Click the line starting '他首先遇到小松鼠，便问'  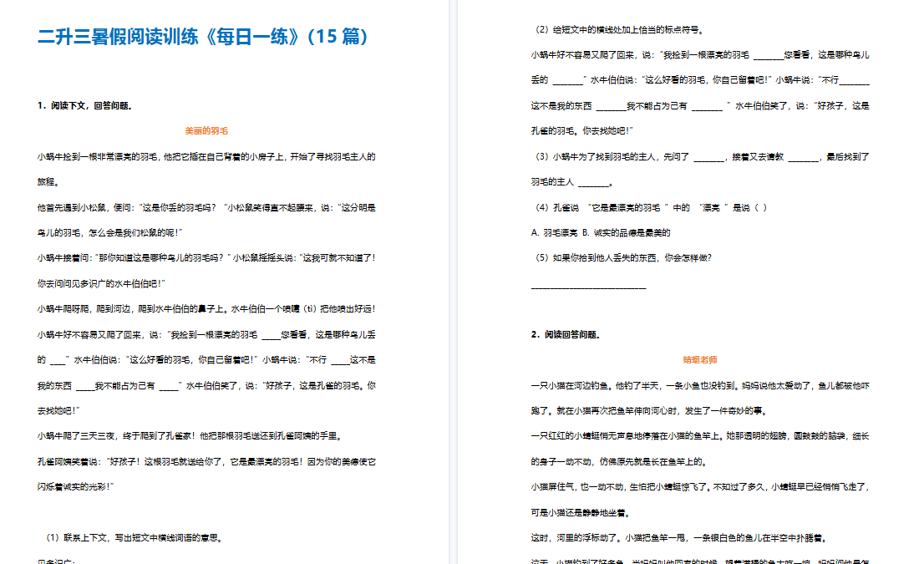[206, 207]
